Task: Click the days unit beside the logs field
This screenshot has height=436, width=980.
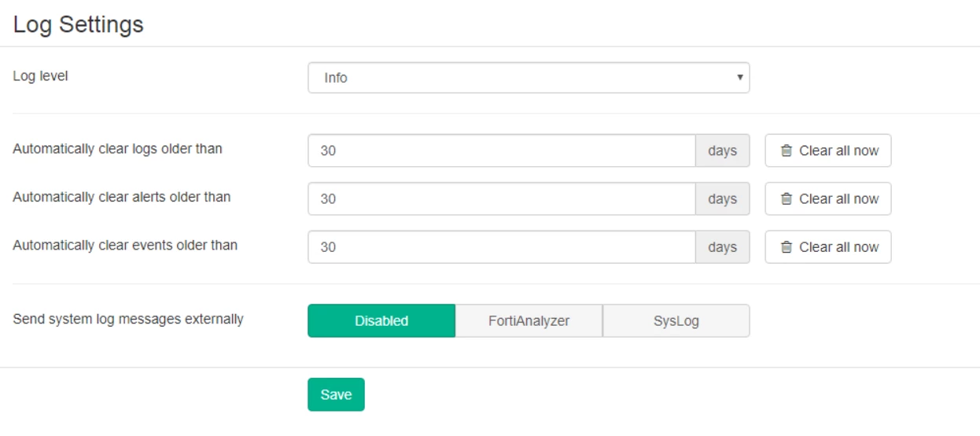Action: click(x=723, y=150)
